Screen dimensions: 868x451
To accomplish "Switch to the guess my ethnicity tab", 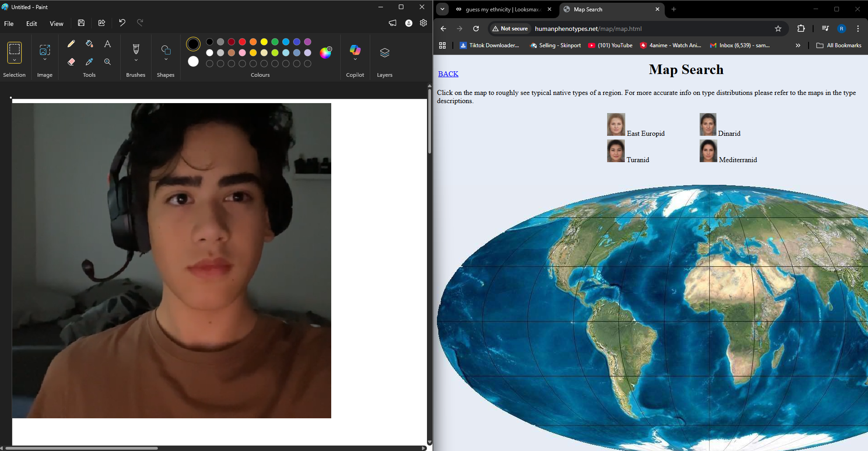I will [502, 10].
